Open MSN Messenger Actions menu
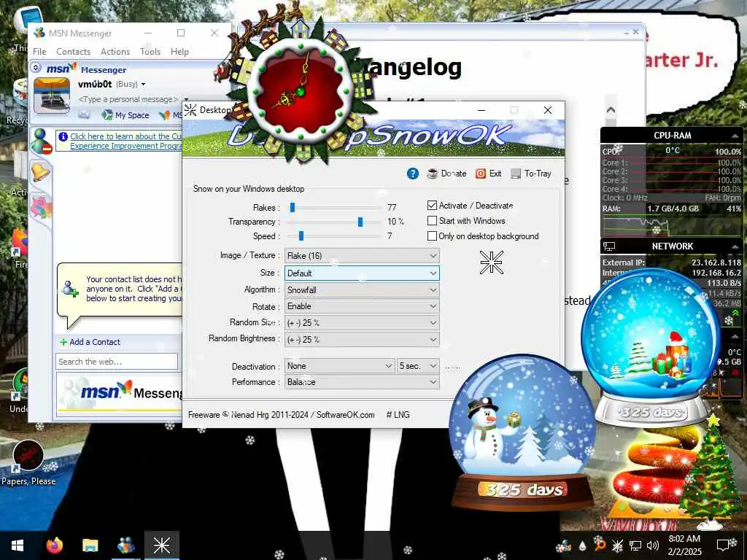The width and height of the screenshot is (747, 560). click(115, 52)
